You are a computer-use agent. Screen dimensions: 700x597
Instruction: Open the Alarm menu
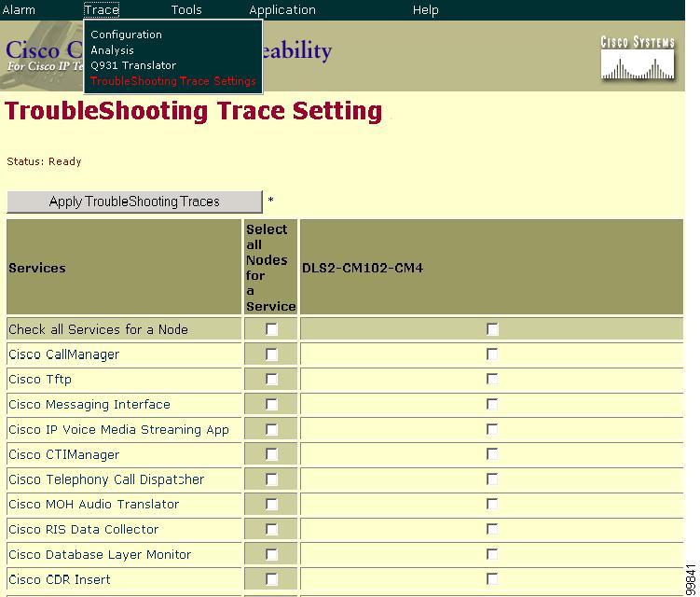[19, 10]
